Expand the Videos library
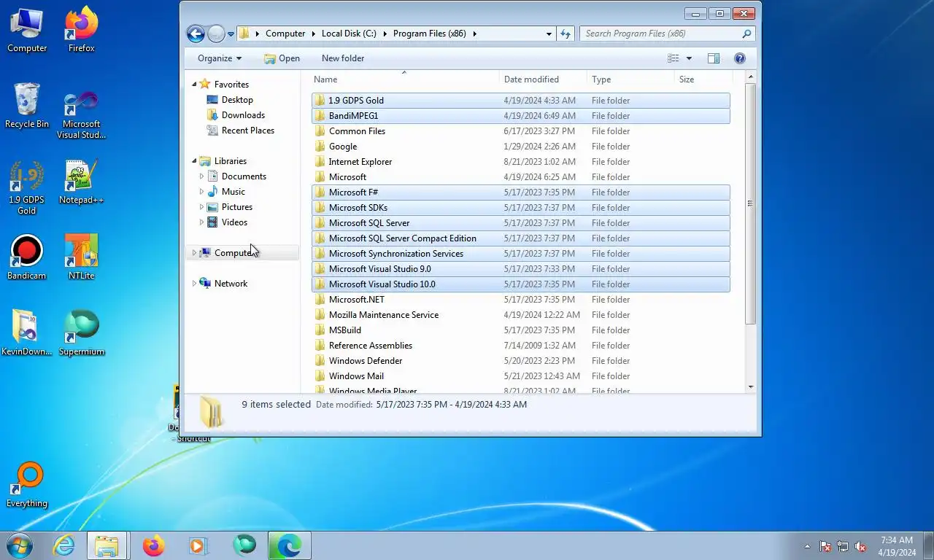This screenshot has width=934, height=560. point(202,222)
